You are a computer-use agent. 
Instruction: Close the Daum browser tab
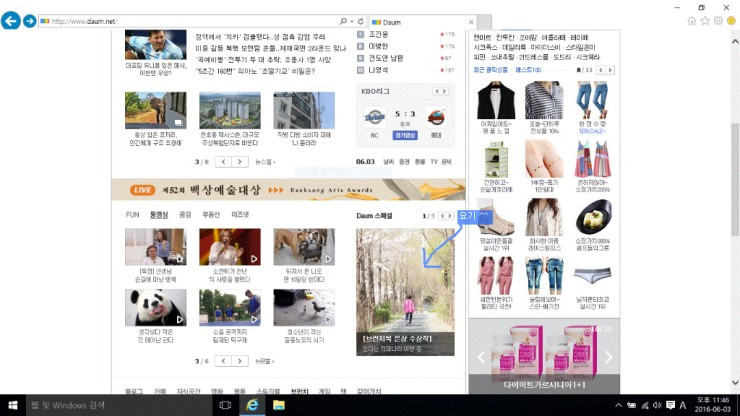coord(471,22)
